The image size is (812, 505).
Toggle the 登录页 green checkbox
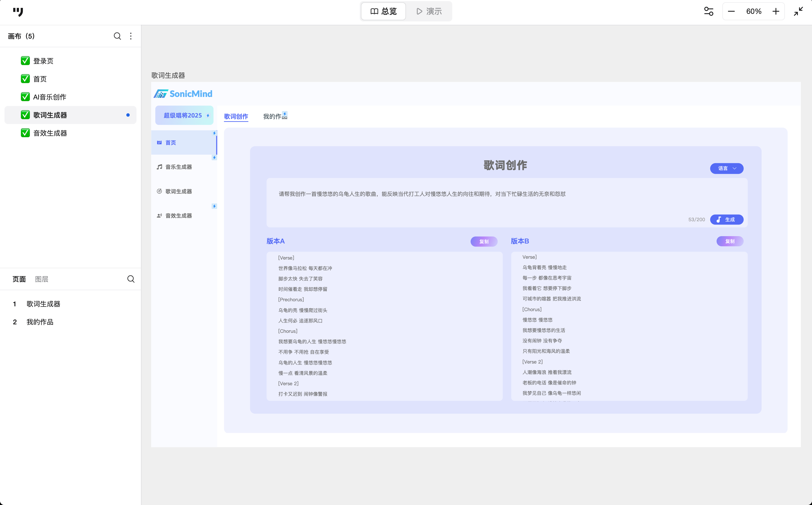[25, 61]
